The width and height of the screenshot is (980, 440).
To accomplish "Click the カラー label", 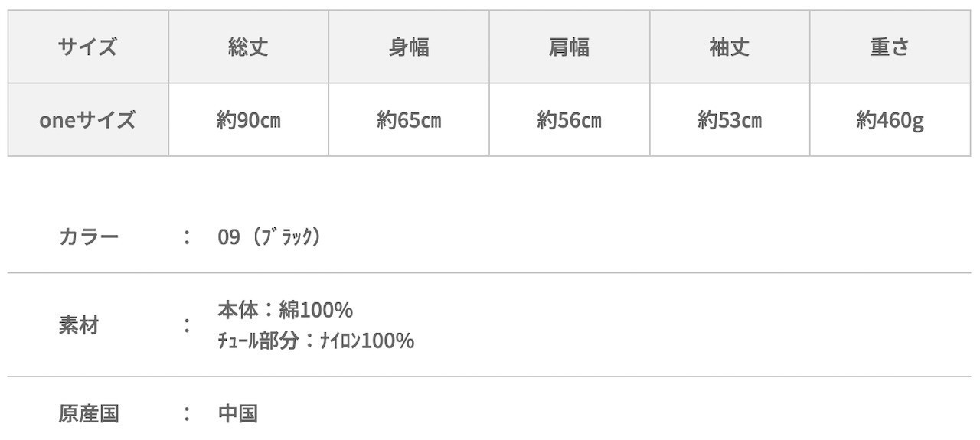I will [89, 236].
